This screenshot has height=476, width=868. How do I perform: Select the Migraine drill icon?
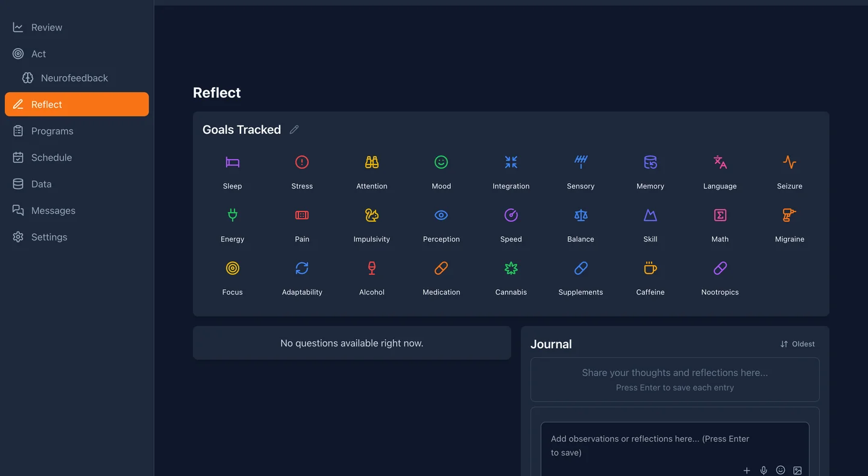(x=790, y=215)
